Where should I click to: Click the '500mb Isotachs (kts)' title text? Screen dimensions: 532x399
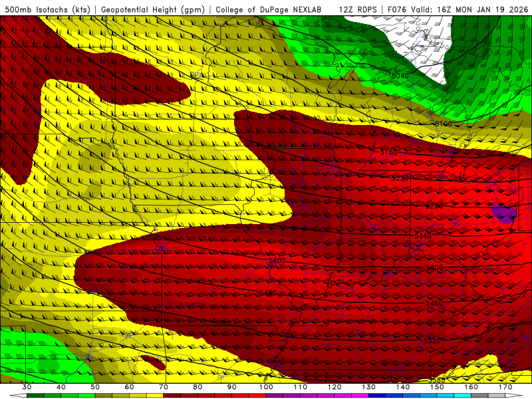[x=47, y=9]
